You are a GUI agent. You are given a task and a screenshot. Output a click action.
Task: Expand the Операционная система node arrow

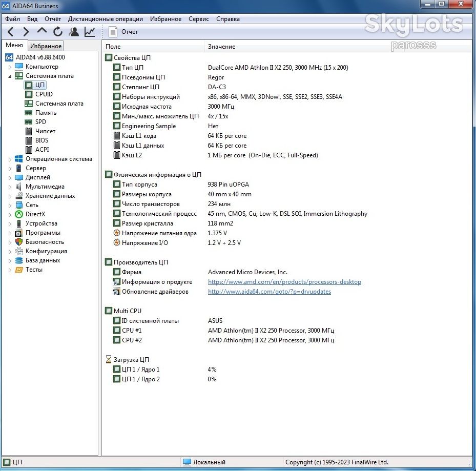tap(10, 159)
